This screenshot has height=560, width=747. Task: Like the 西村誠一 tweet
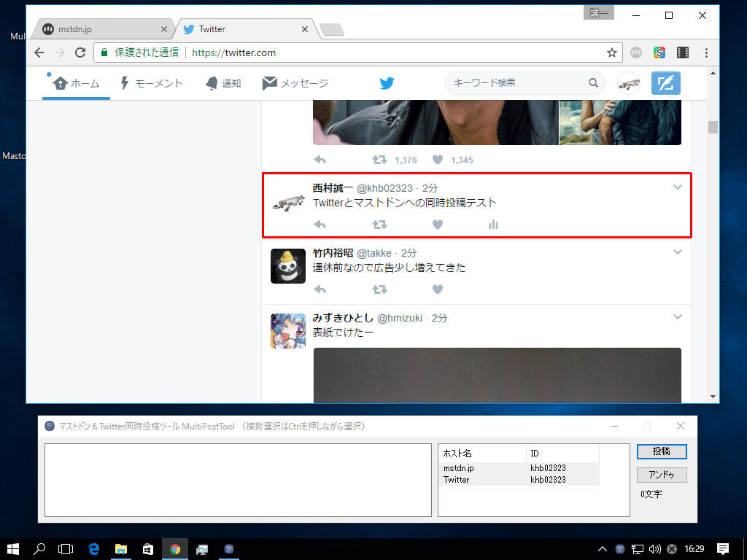[438, 225]
